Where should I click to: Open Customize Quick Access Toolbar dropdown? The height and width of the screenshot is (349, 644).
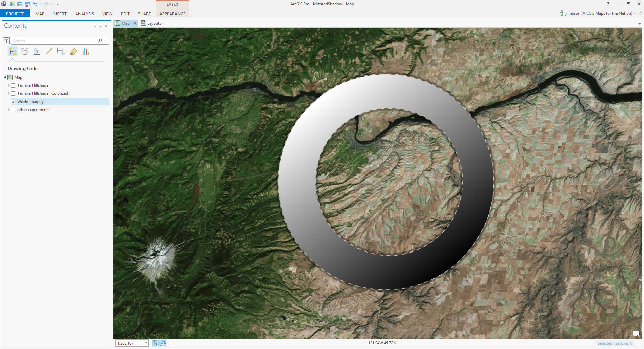coord(57,4)
